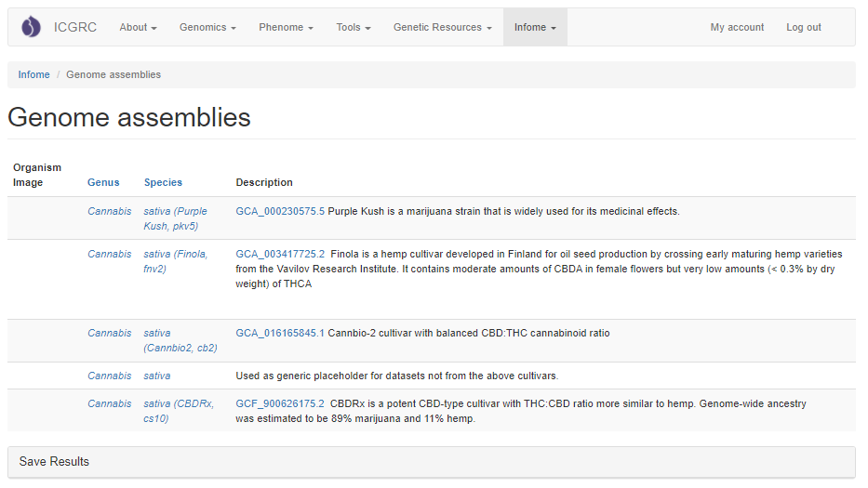Select sativa (Finola, fnv2) species link
868x488 pixels.
(x=175, y=261)
